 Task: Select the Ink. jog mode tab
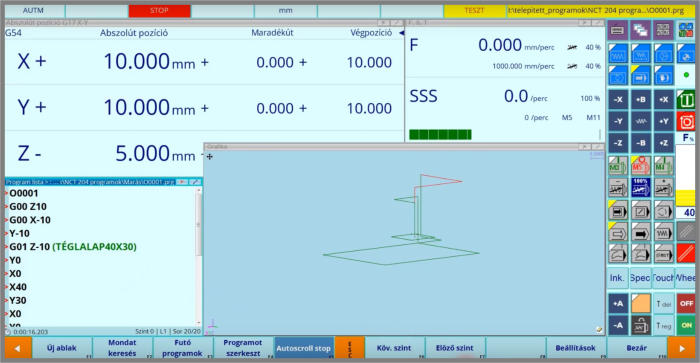(617, 278)
